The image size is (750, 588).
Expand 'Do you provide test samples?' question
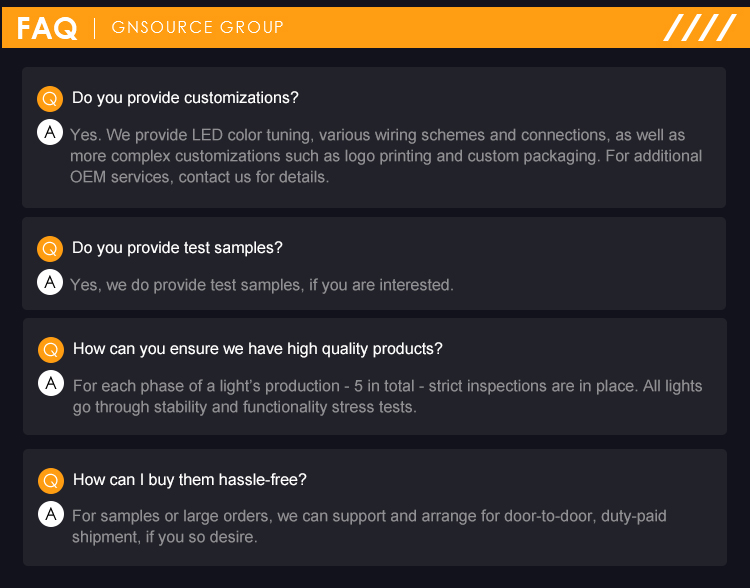177,247
